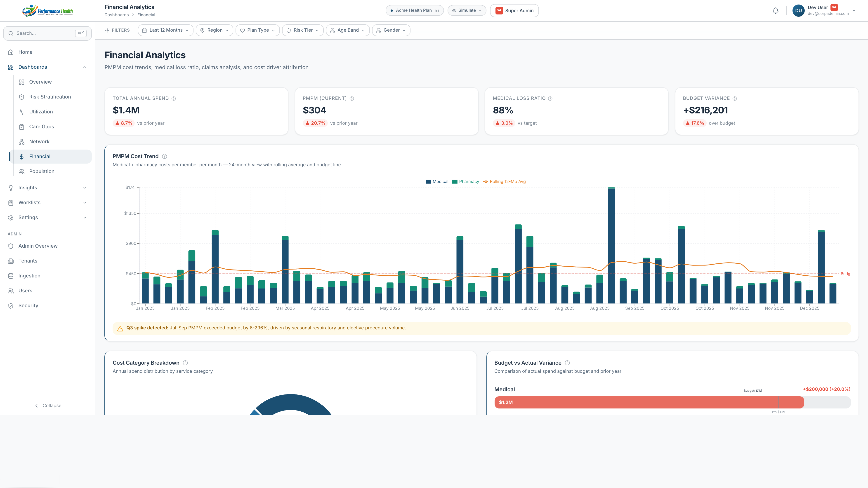Open the Risk Tier filter dropdown
Screen dimensions: 868x488
click(303, 30)
